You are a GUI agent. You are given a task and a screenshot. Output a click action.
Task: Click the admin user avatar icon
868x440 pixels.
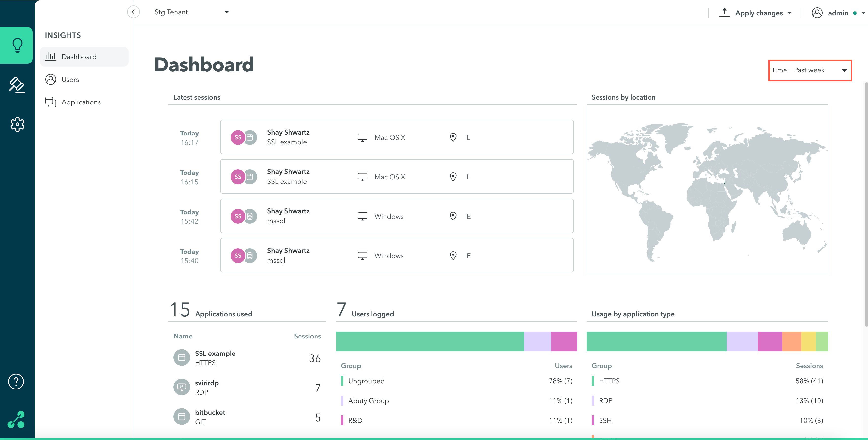click(x=817, y=13)
